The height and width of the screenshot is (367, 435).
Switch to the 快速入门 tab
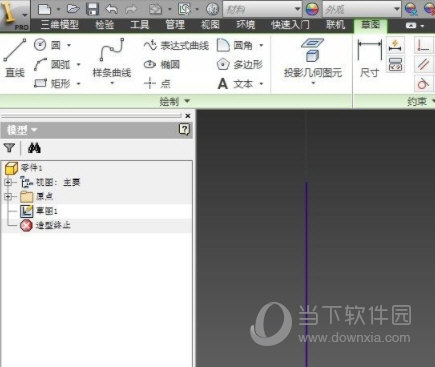click(290, 25)
